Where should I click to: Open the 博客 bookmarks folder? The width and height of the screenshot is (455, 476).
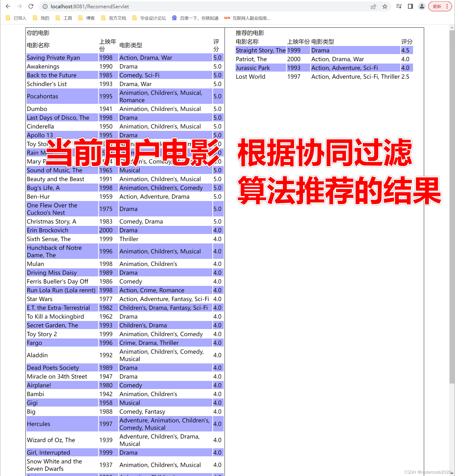[91, 18]
